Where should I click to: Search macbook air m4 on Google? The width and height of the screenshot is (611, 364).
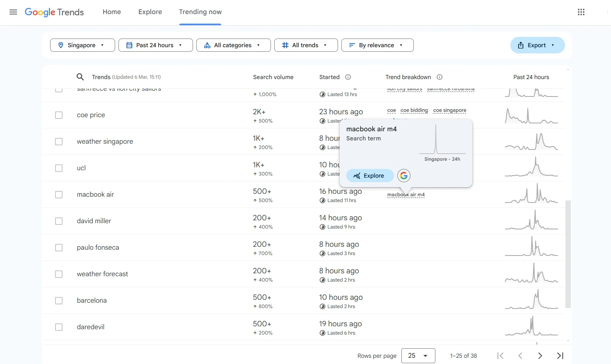point(404,176)
